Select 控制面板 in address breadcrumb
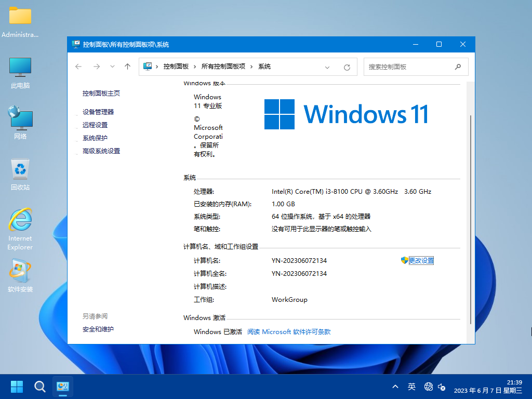Screen dimensions: 532x399 (x=176, y=66)
